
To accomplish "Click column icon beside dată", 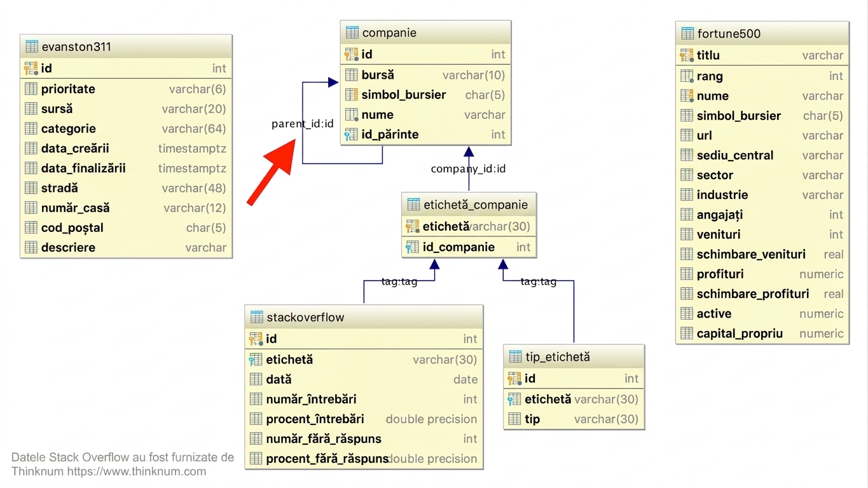I will click(256, 379).
